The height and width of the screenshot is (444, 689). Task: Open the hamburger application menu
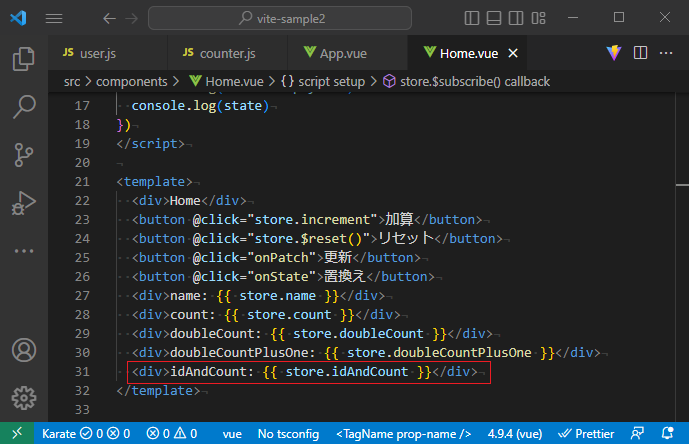coord(54,18)
